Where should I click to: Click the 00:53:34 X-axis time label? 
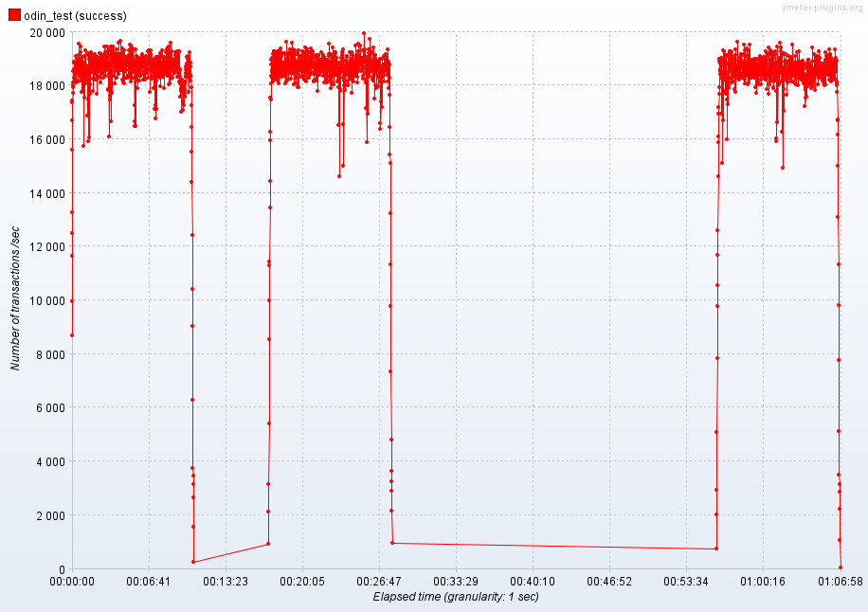pyautogui.click(x=686, y=582)
